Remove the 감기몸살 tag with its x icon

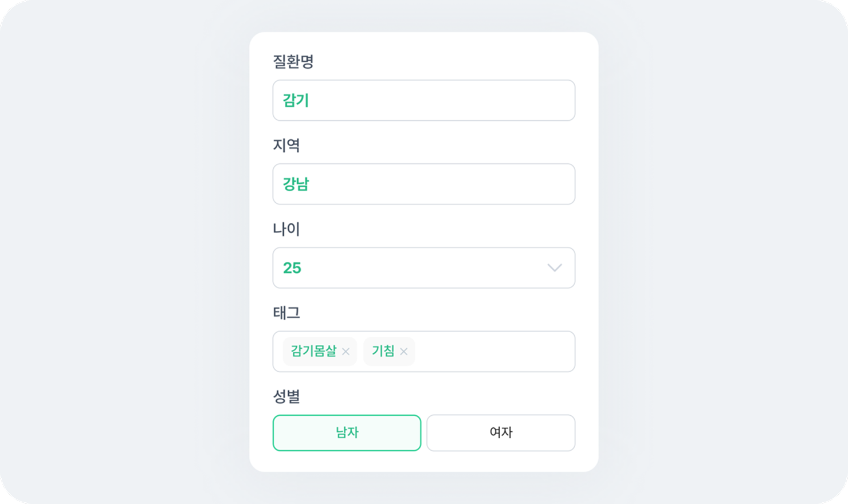(346, 352)
